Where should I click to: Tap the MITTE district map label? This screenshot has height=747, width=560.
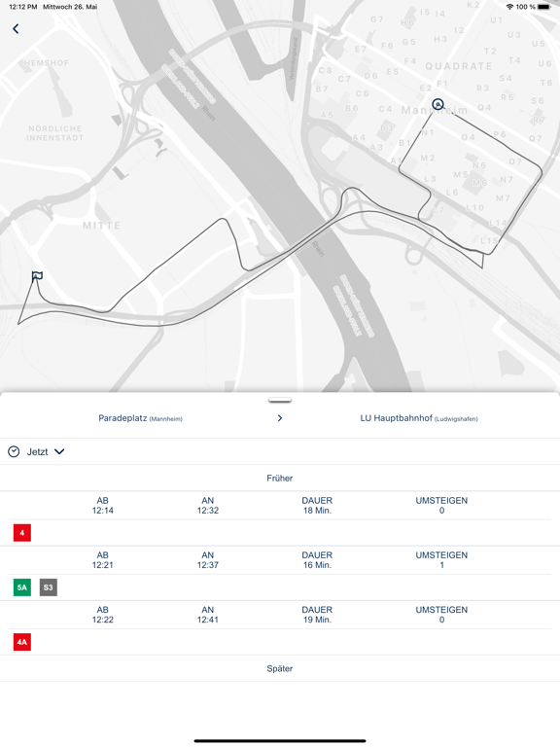pyautogui.click(x=101, y=226)
